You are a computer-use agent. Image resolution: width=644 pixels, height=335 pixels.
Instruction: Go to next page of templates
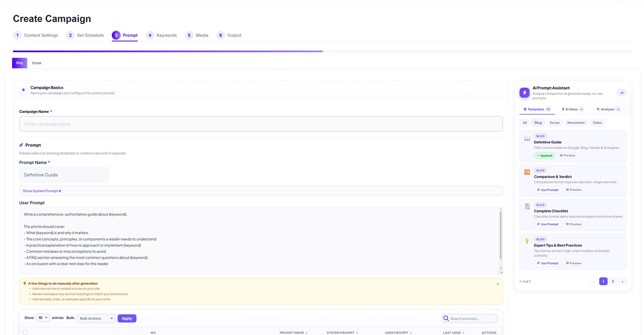pyautogui.click(x=622, y=281)
